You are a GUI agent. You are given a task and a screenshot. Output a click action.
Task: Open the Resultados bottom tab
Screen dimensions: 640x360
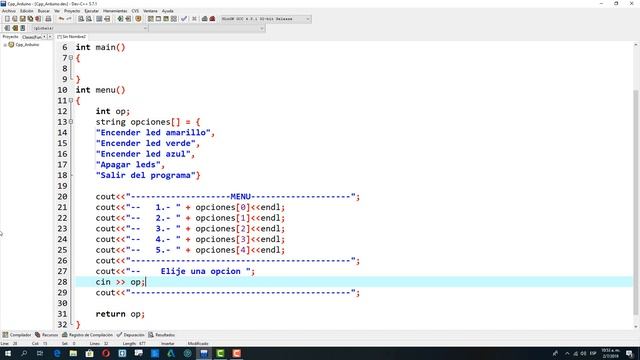point(162,335)
